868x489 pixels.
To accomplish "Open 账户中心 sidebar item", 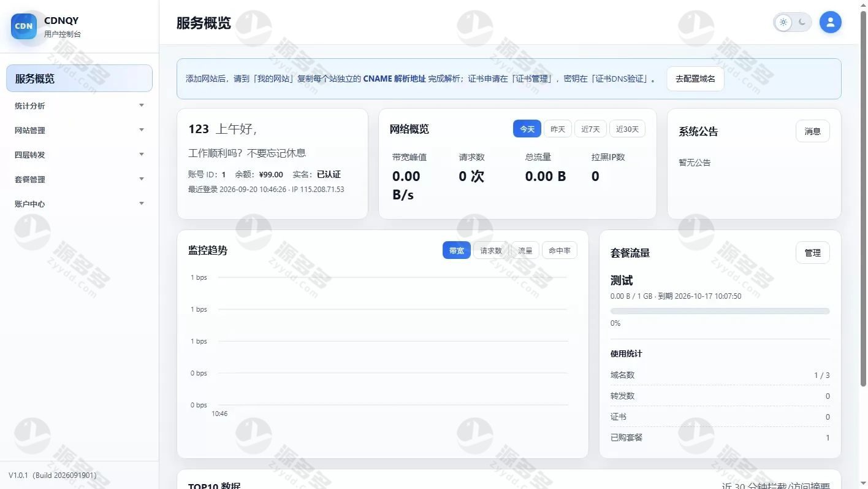I will pyautogui.click(x=79, y=204).
